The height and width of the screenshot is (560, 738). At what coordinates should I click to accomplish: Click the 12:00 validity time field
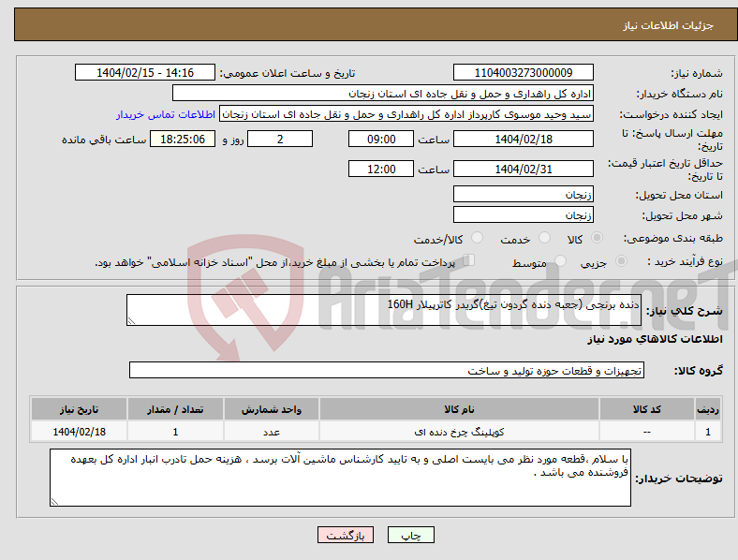(x=381, y=169)
